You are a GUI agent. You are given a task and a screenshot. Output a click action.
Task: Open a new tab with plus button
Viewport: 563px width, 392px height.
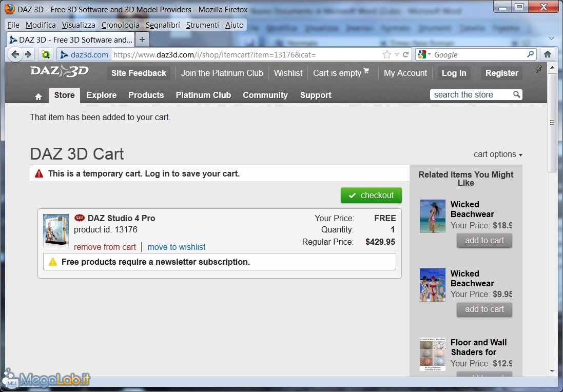(142, 40)
